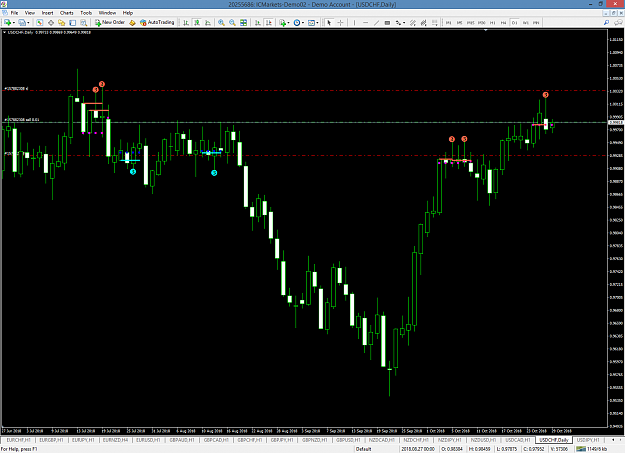
Task: Tile chart windows icon
Action: tap(244, 23)
